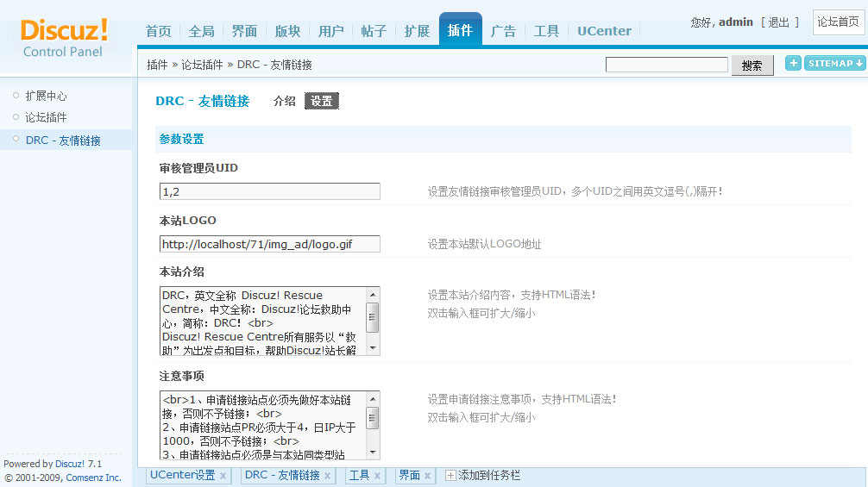
Task: Click the 本站LOGO address field
Action: 269,244
